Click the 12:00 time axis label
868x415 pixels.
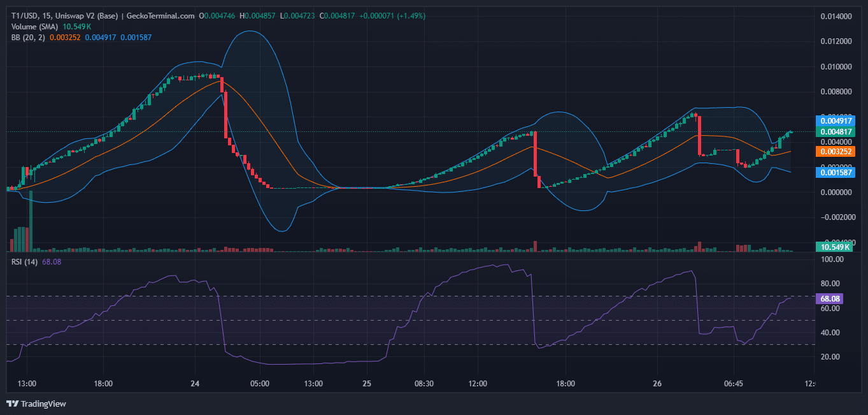click(x=478, y=384)
